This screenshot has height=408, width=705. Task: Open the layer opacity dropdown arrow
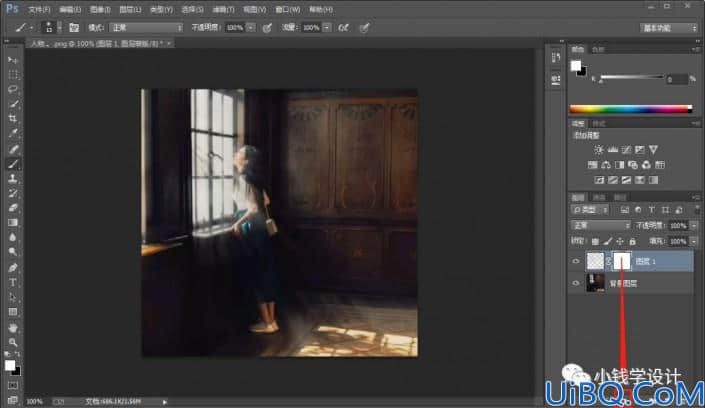pos(694,225)
